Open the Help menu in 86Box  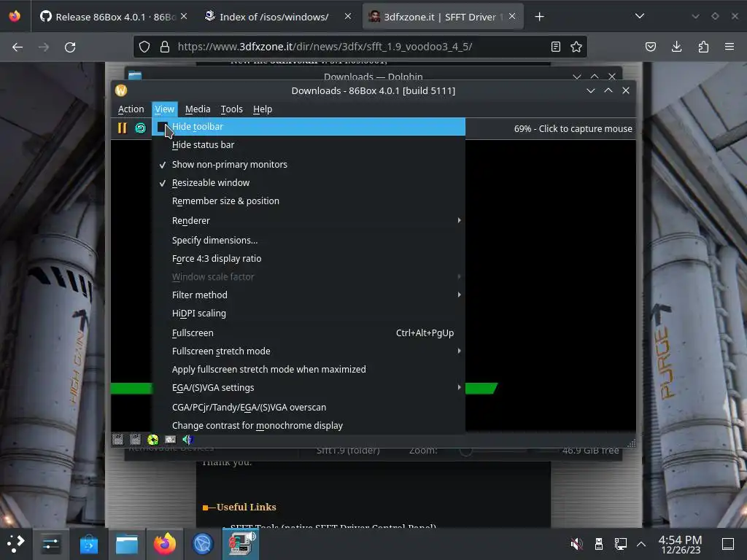pos(263,109)
